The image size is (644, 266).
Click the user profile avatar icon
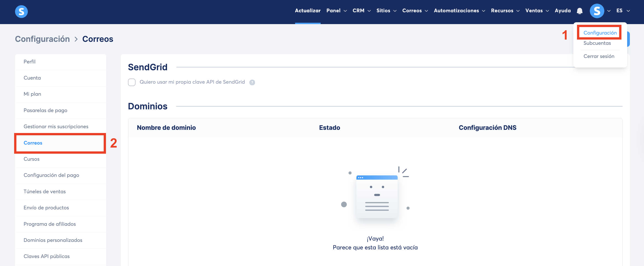coord(597,11)
